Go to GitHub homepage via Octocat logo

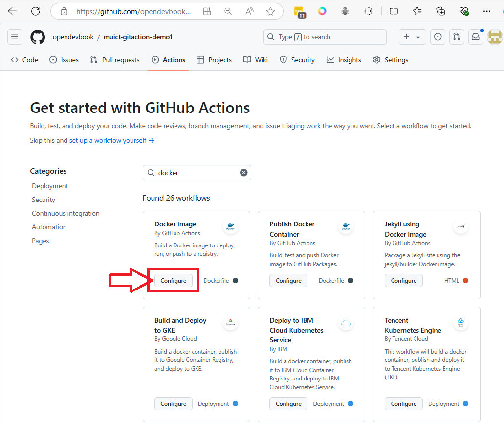coord(38,37)
